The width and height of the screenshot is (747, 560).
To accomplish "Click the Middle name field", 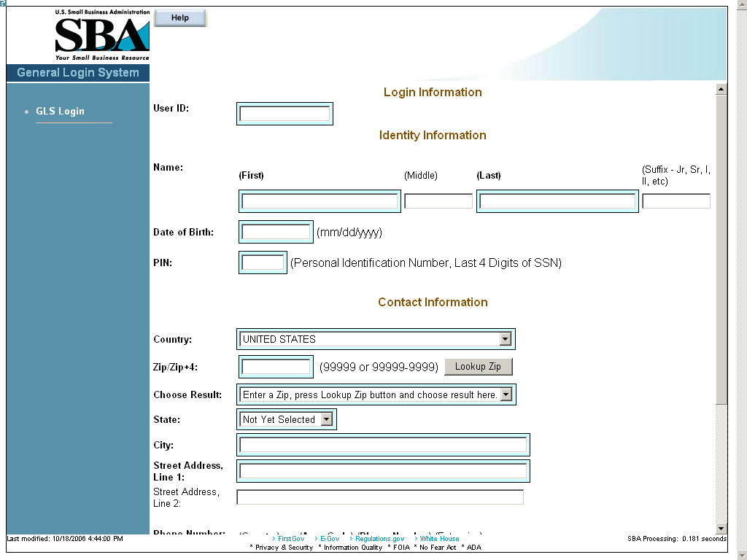I will tap(438, 201).
